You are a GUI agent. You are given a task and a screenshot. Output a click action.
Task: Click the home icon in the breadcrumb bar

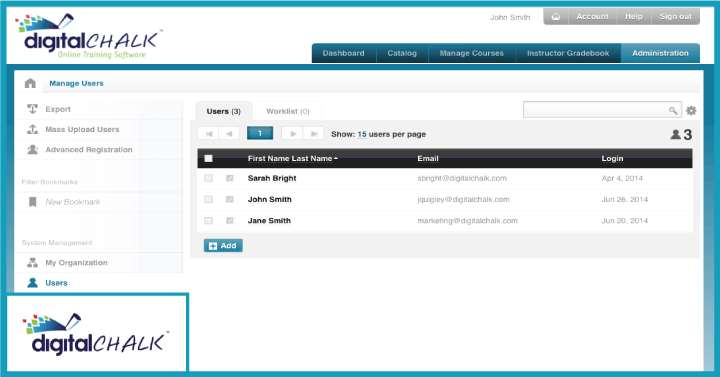(30, 83)
